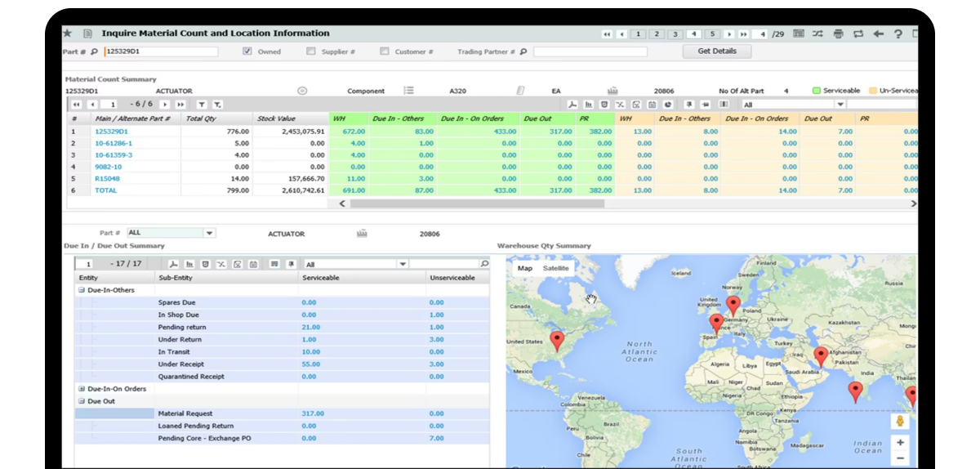Zoom in on the map with the plus button
This screenshot has width=980, height=469.
pos(901,443)
